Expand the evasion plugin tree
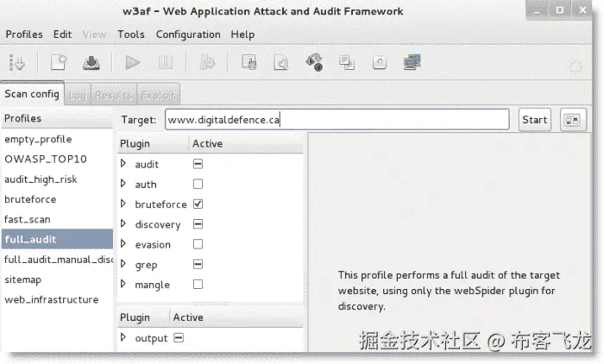The image size is (604, 364). click(123, 243)
